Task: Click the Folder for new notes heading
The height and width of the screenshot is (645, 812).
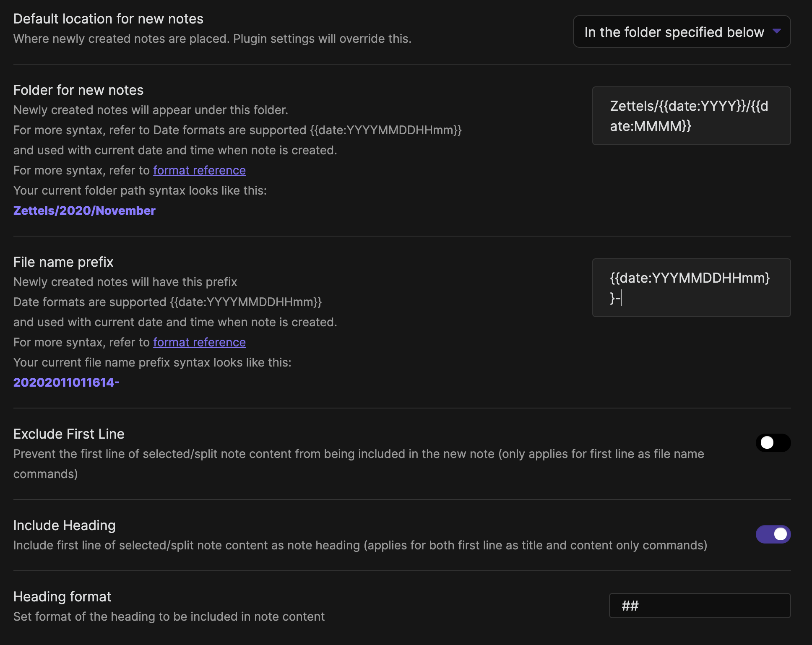Action: click(78, 90)
